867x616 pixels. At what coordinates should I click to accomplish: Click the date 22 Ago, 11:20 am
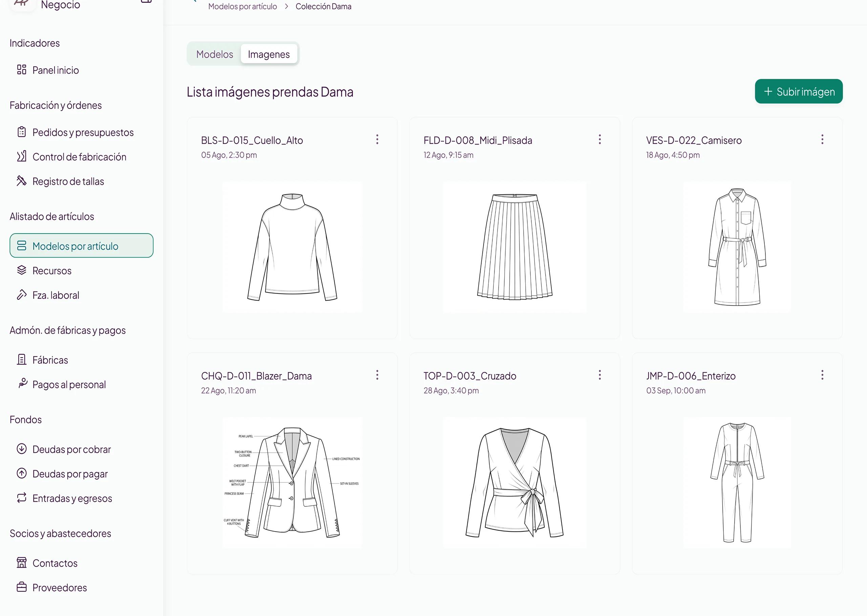tap(228, 391)
